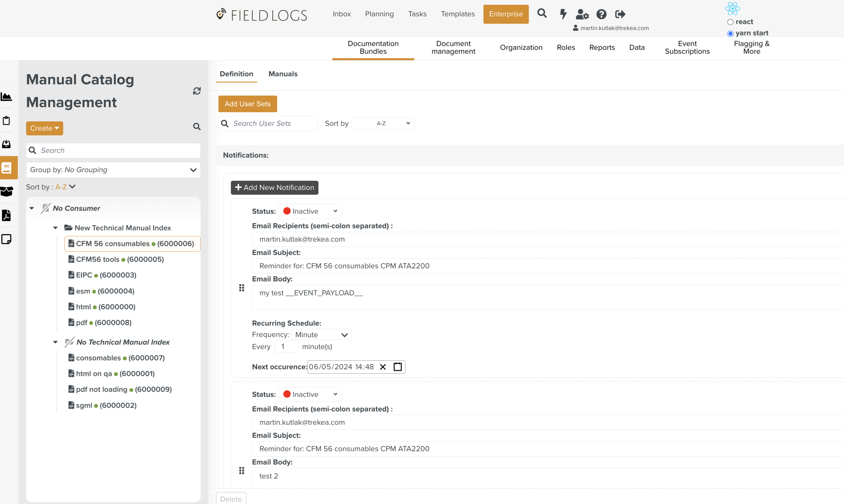Click the Add User Sets button
The width and height of the screenshot is (844, 504).
click(x=247, y=104)
